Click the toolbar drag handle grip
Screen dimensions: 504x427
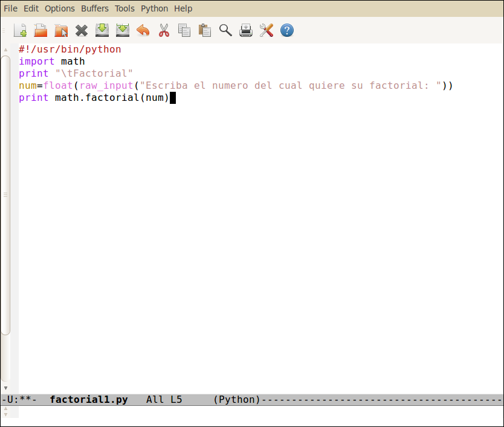point(4,31)
